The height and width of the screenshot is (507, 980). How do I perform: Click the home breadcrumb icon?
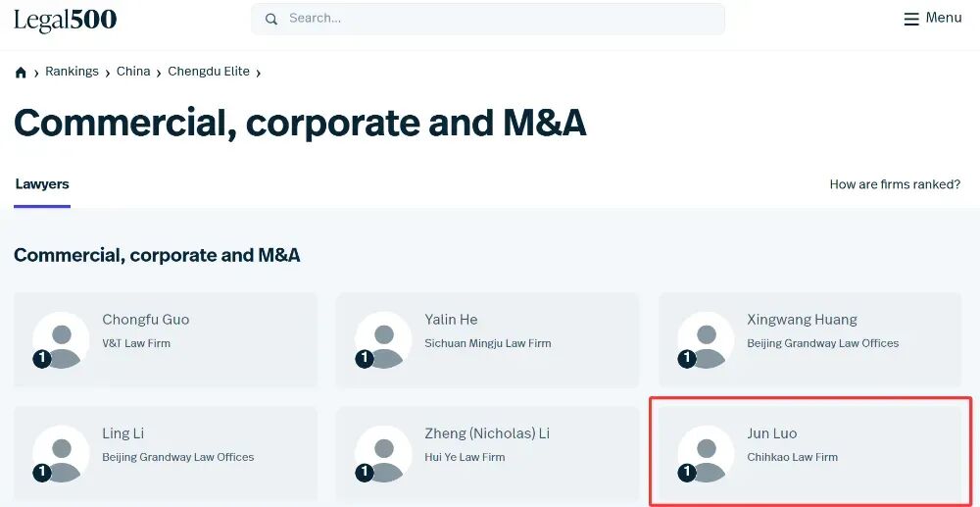coord(21,73)
